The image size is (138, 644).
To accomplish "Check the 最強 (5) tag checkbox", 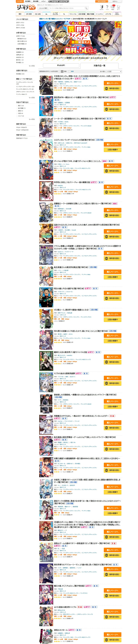I will coord(17,111).
